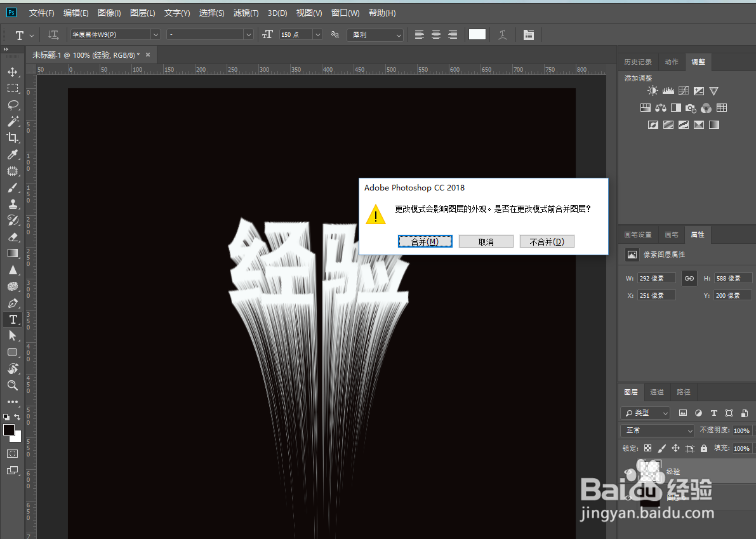Swap foreground and background colors
This screenshot has height=539, width=756.
[17, 417]
